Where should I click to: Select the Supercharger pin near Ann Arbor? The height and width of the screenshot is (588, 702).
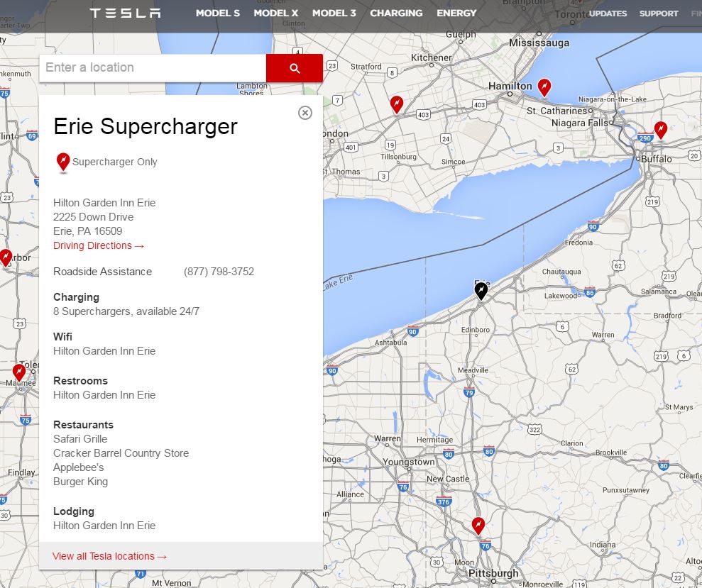6,257
